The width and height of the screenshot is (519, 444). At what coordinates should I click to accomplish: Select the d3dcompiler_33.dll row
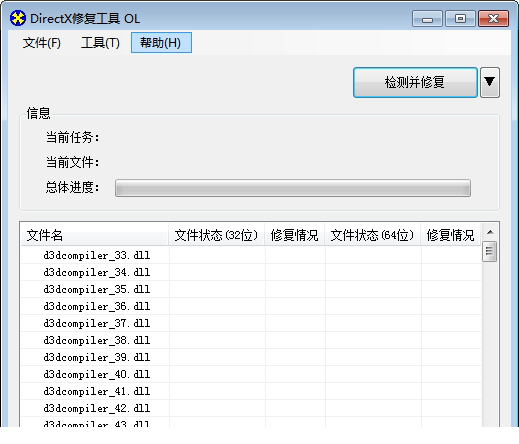point(251,255)
